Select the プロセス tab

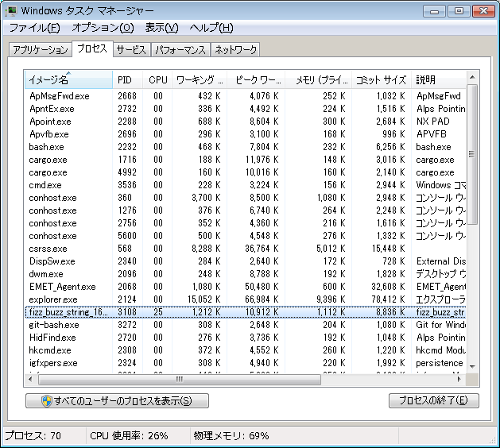click(x=92, y=48)
